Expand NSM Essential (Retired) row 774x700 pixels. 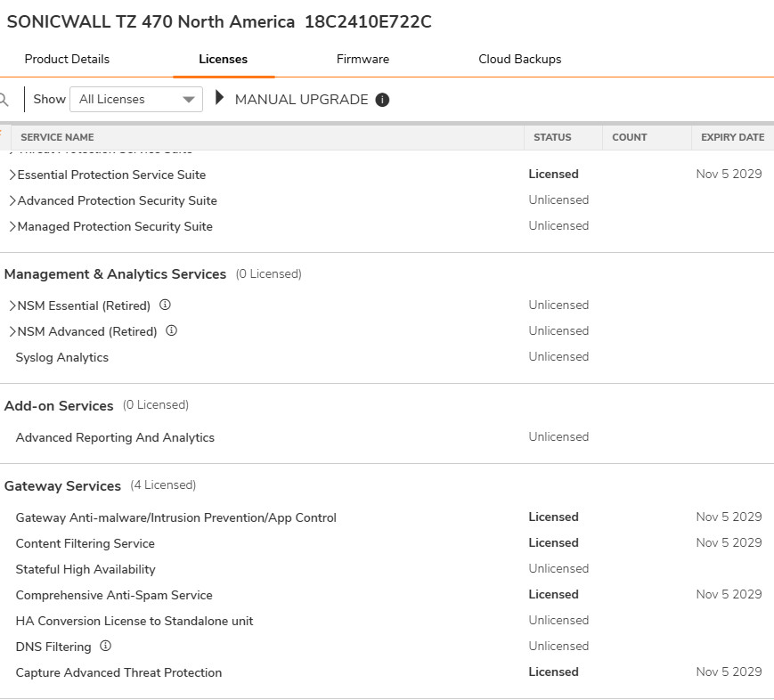pos(12,305)
